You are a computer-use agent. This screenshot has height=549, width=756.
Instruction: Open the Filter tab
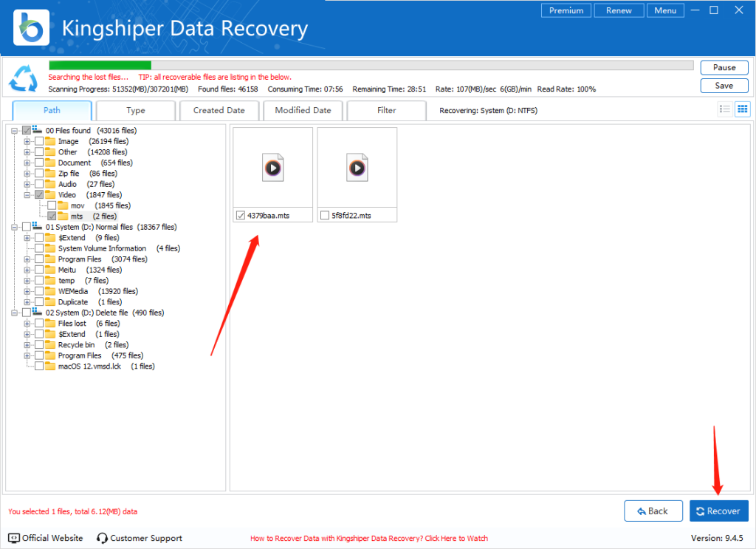pyautogui.click(x=386, y=111)
